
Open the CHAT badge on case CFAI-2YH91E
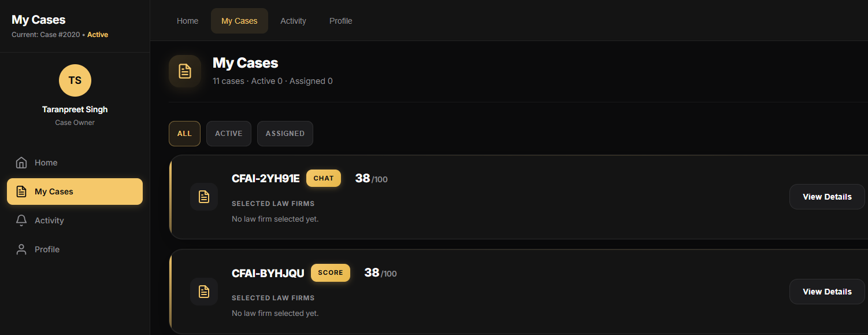(323, 178)
